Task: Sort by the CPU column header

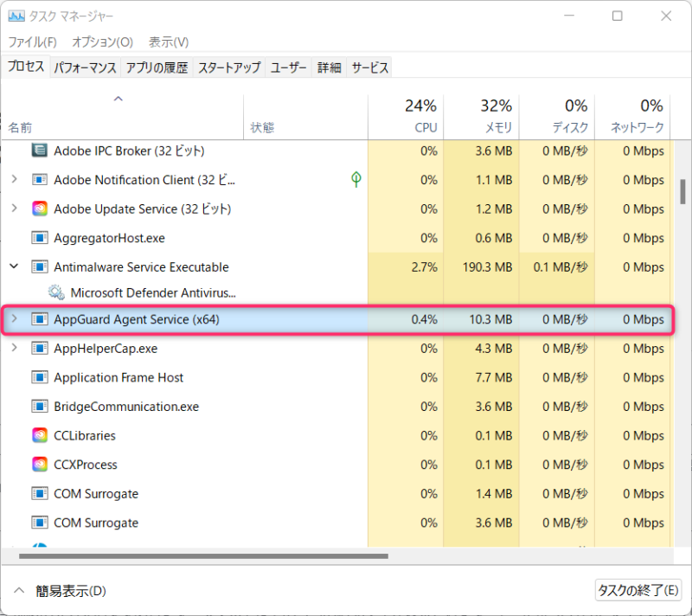Action: [406, 117]
